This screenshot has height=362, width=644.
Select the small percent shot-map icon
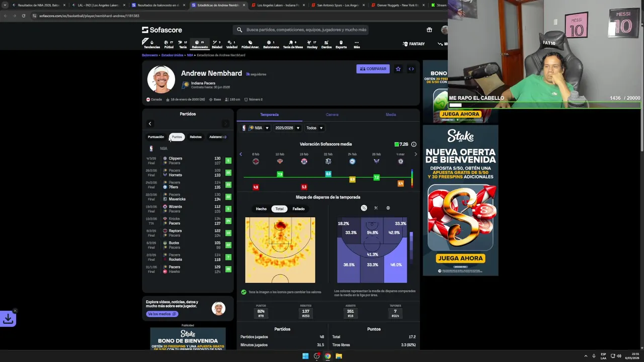(376, 208)
